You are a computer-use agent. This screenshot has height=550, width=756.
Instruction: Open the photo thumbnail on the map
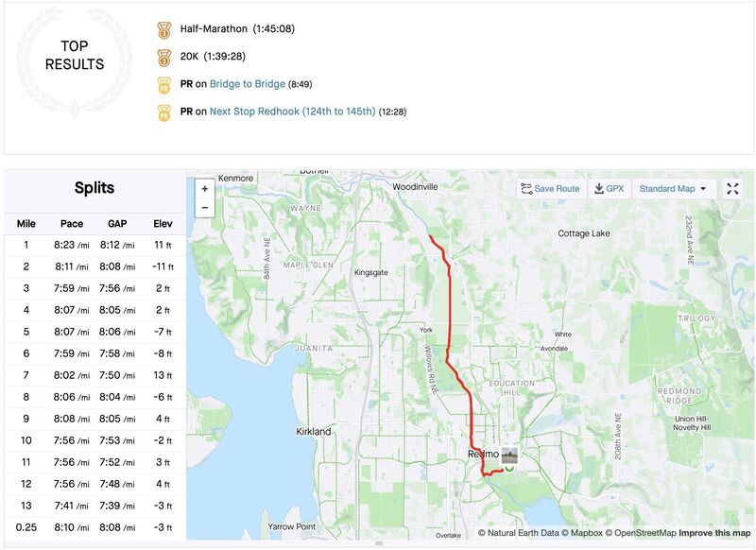[509, 455]
